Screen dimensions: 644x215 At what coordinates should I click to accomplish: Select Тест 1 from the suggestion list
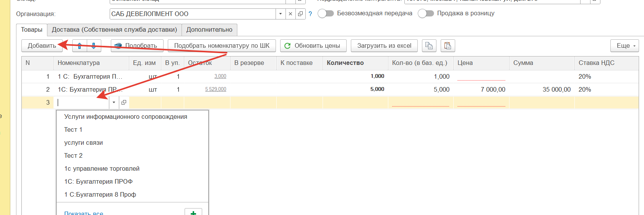[73, 130]
